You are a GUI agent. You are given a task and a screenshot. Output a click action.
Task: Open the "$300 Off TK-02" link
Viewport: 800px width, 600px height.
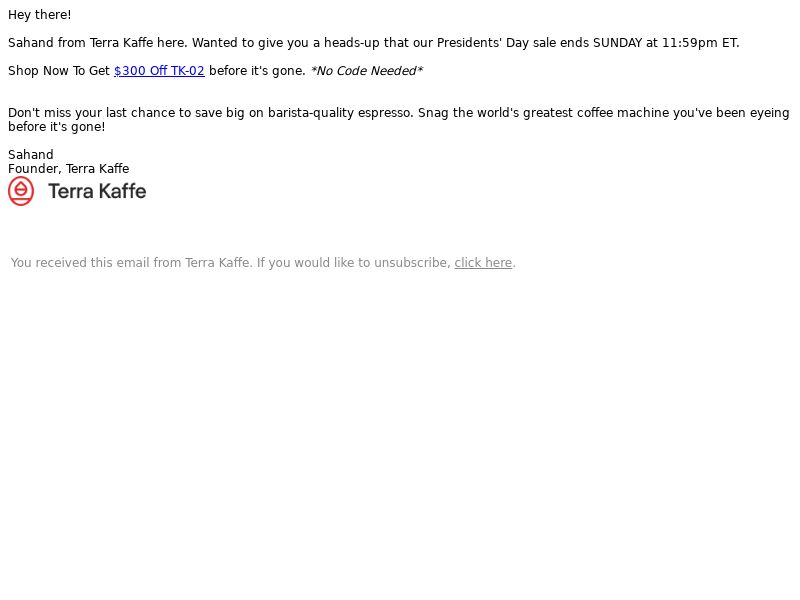[x=159, y=71]
